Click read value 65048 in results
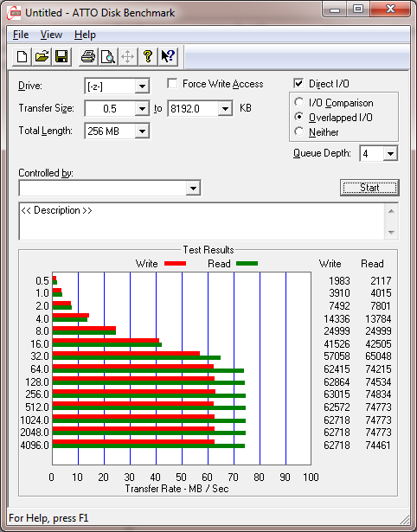The image size is (417, 532). point(378,356)
